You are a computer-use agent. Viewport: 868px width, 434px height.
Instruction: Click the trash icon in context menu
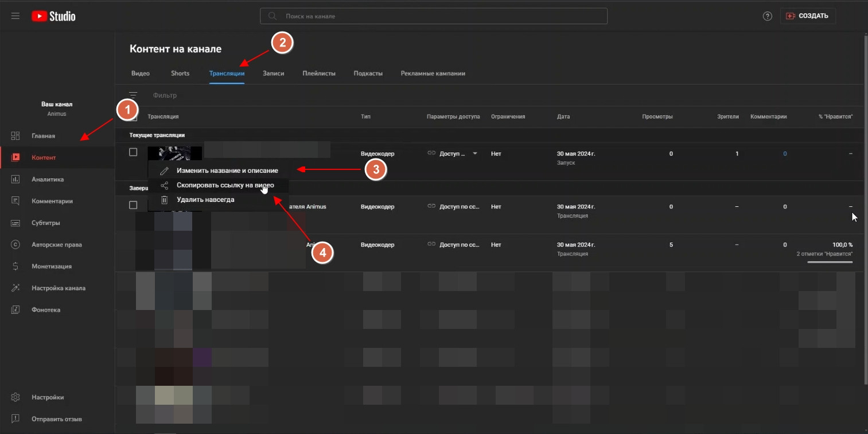coord(165,200)
